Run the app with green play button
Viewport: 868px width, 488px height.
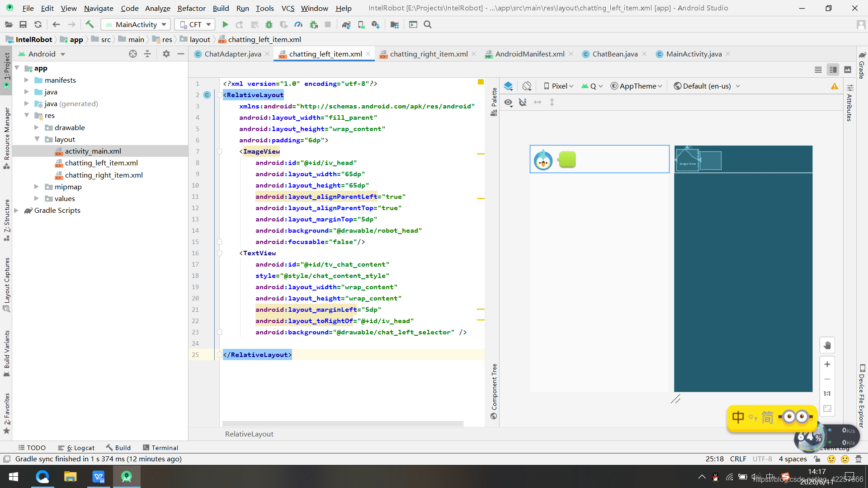pos(225,24)
